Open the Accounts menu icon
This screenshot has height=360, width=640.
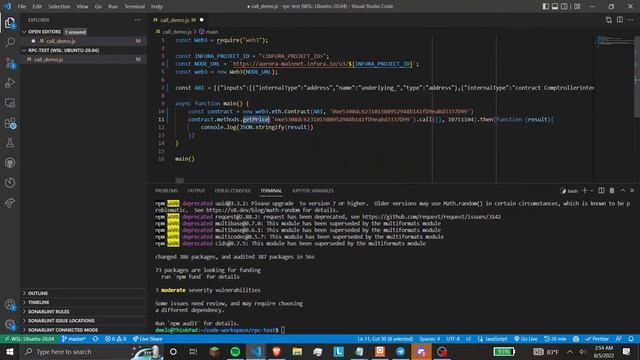coord(10,304)
